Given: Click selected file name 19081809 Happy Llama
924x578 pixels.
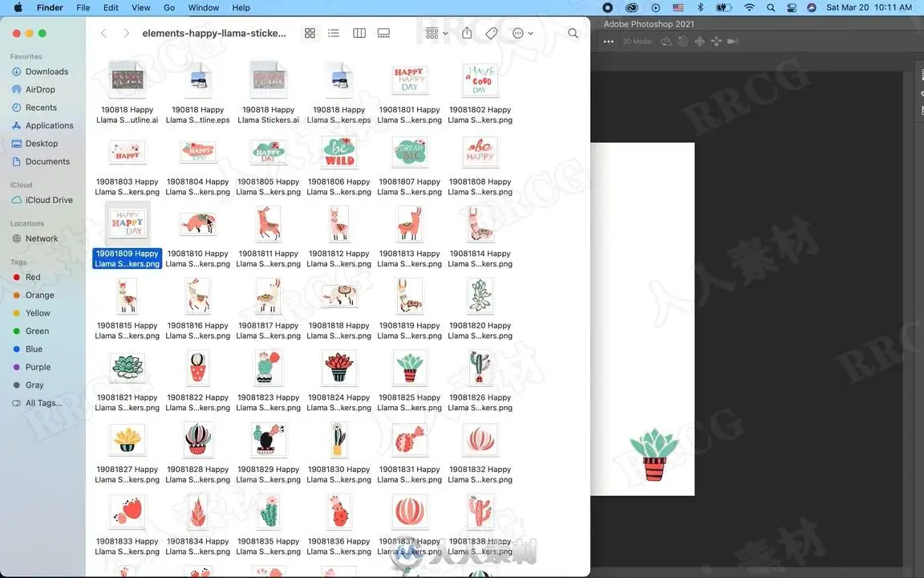Looking at the screenshot, I should pos(128,258).
